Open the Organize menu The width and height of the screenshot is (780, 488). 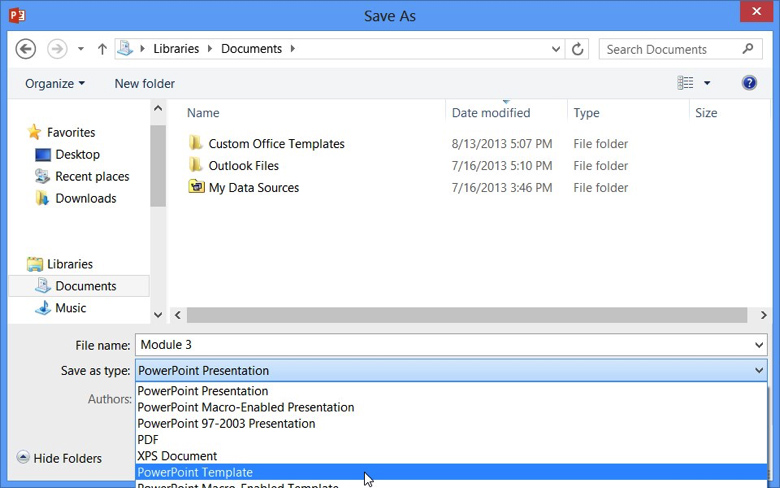point(55,84)
